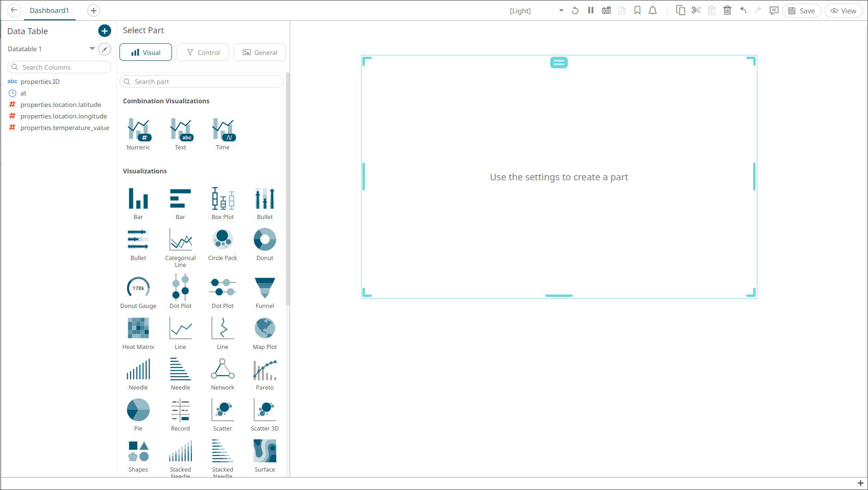Add a new data table
The height and width of the screenshot is (490, 868).
tap(105, 31)
